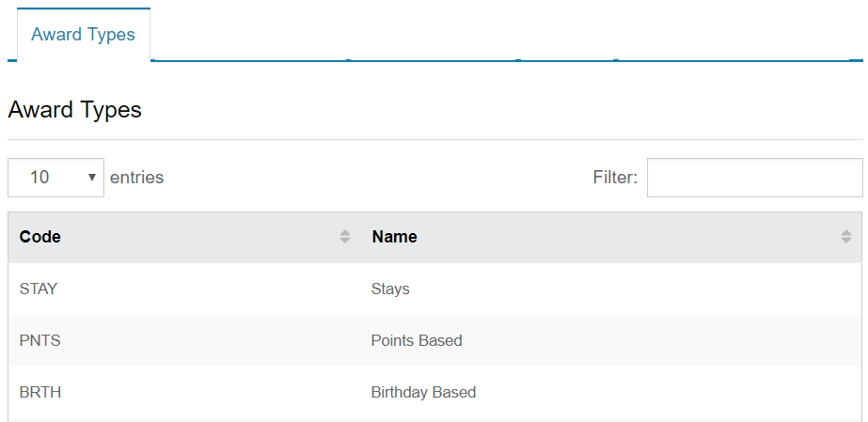Click empty header space right of Name label
This screenshot has width=868, height=422.
[x=625, y=237]
